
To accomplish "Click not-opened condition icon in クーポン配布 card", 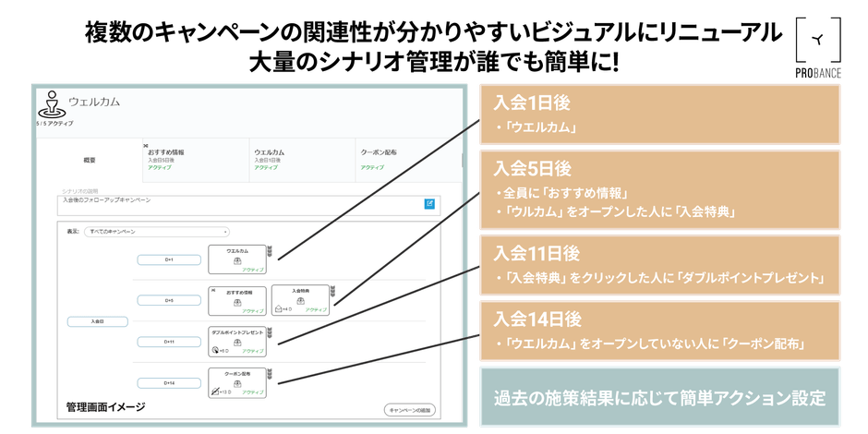I will pyautogui.click(x=215, y=392).
